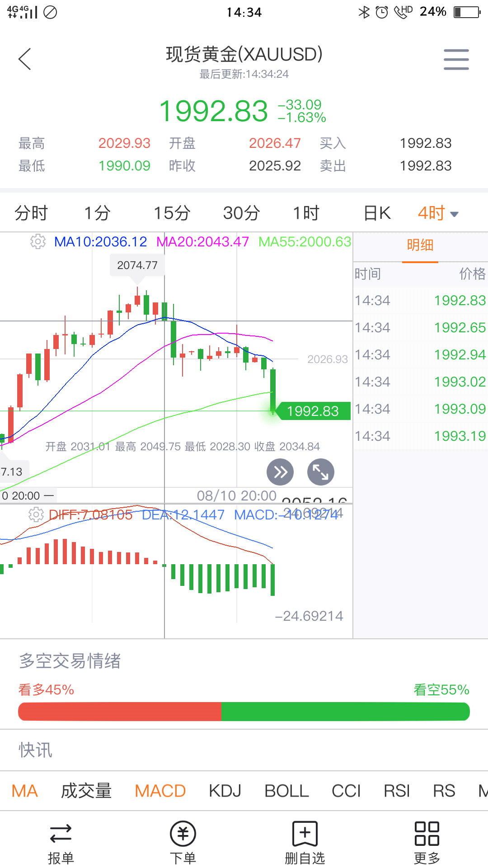This screenshot has height=868, width=488.
Task: Switch to the 15分 chart tab
Action: coord(172,213)
